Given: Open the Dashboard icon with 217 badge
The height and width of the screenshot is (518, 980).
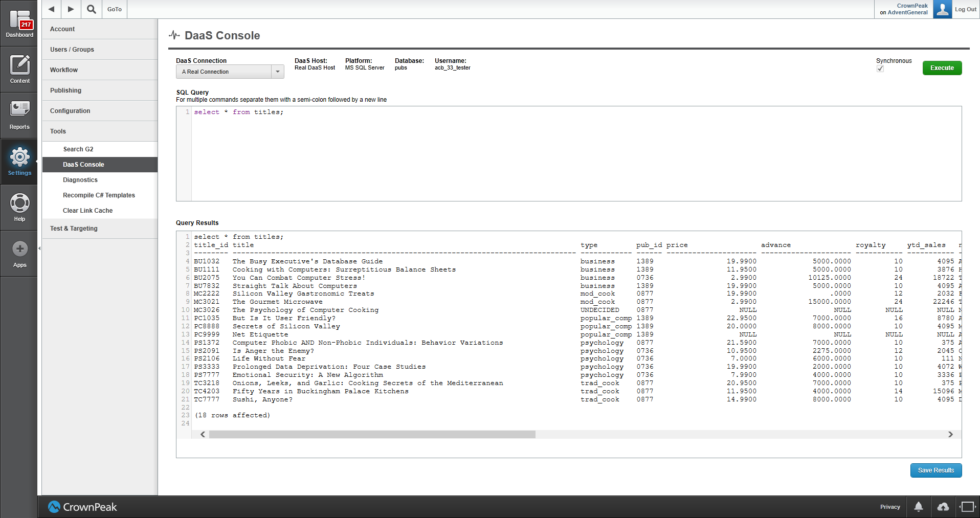Looking at the screenshot, I should click(19, 24).
